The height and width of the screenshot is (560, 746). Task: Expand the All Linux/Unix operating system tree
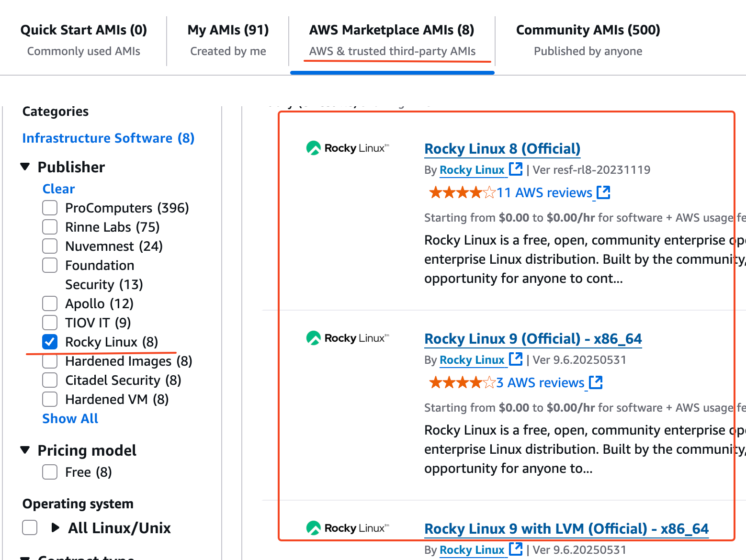coord(56,528)
